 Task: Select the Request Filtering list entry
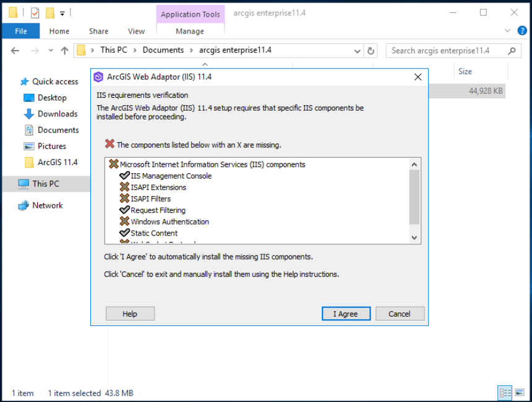click(x=158, y=210)
